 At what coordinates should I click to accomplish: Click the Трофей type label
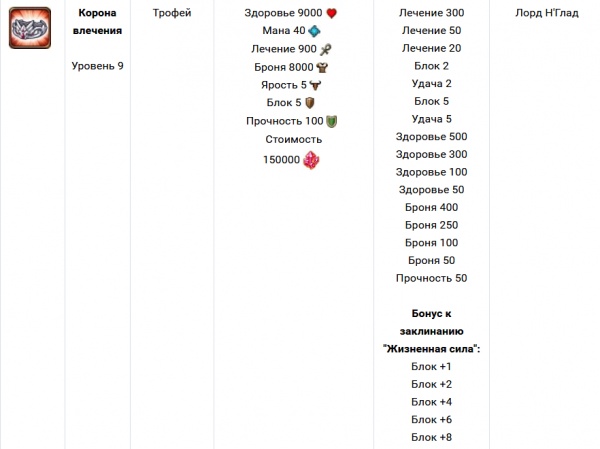pyautogui.click(x=173, y=13)
